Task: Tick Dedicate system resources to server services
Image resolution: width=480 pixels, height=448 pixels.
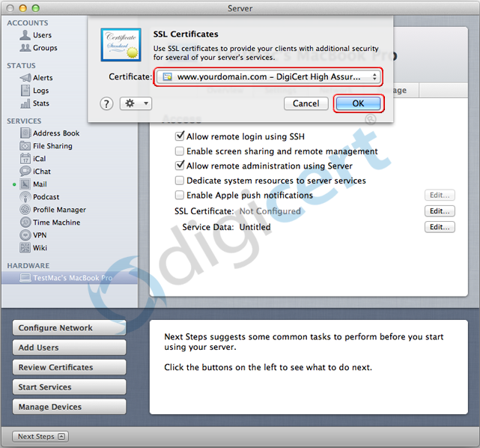Action: tap(180, 181)
